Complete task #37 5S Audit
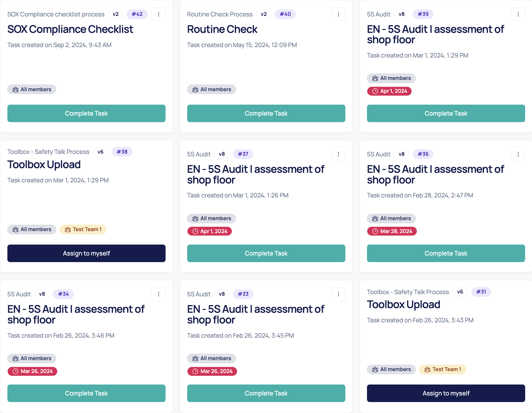 [x=266, y=253]
